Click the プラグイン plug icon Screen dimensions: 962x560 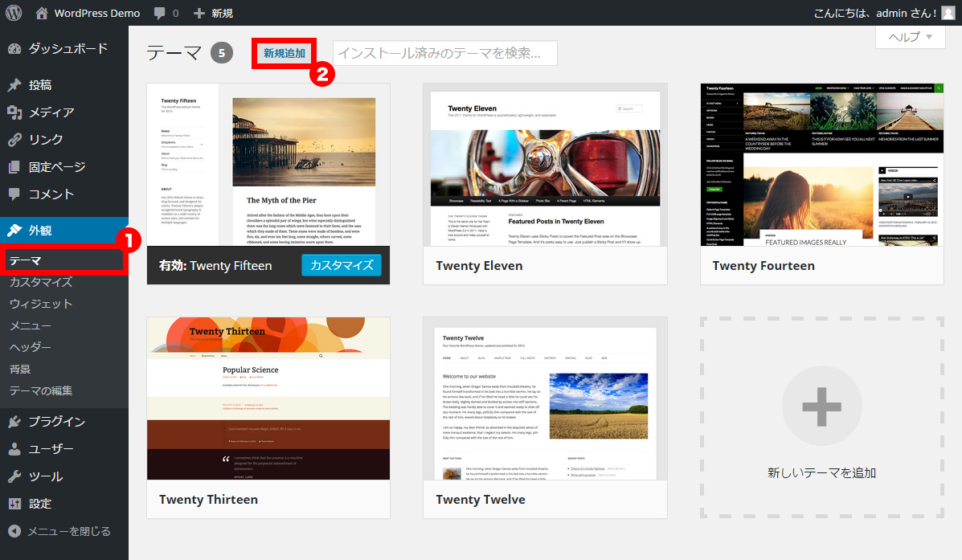[x=14, y=422]
